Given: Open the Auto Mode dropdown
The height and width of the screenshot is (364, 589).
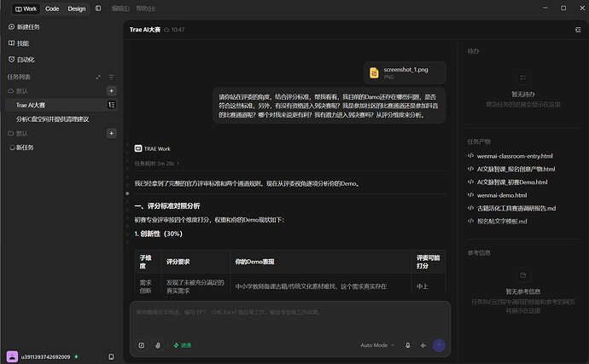Looking at the screenshot, I should (377, 345).
